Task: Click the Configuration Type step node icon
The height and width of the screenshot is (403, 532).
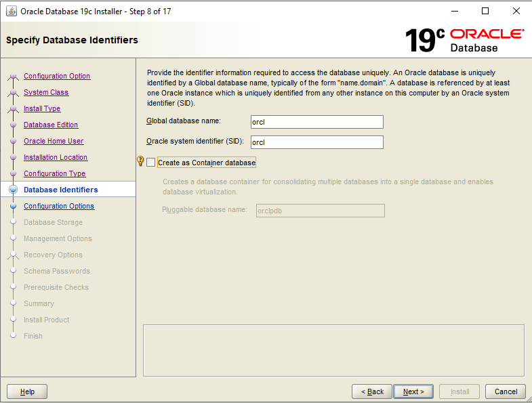Action: point(14,173)
